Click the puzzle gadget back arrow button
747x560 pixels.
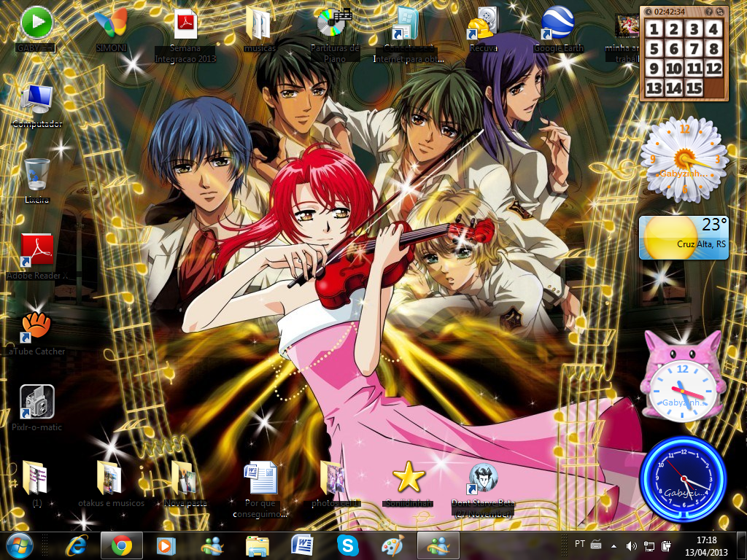click(x=649, y=11)
